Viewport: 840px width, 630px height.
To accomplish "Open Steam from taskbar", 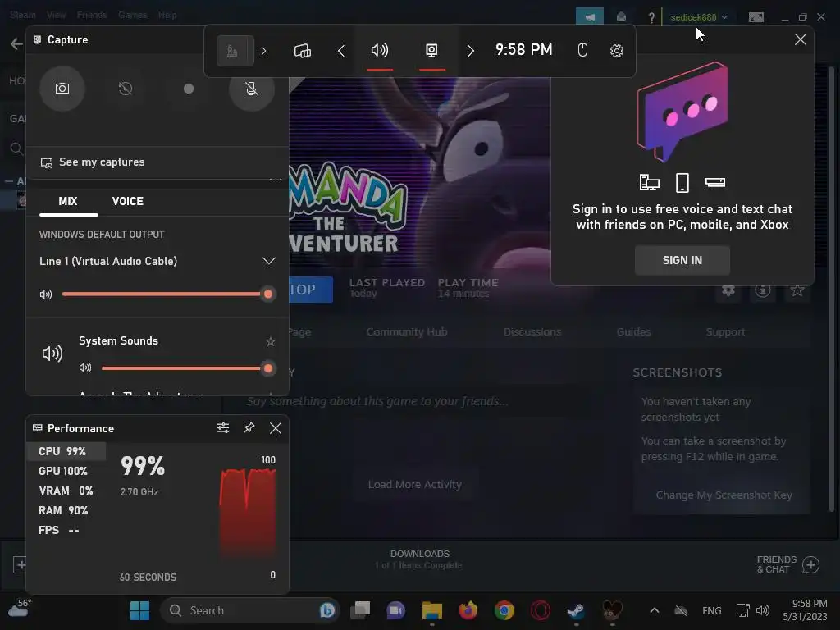I will pyautogui.click(x=576, y=610).
